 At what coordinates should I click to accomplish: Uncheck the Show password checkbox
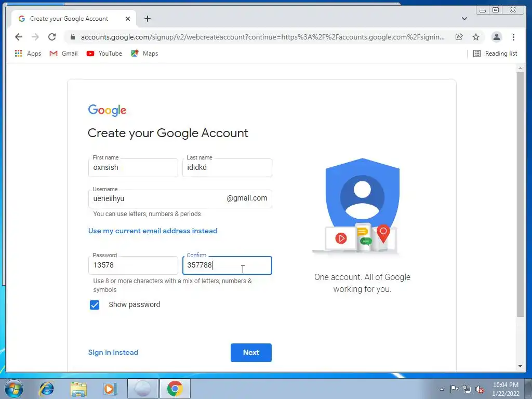pyautogui.click(x=95, y=304)
